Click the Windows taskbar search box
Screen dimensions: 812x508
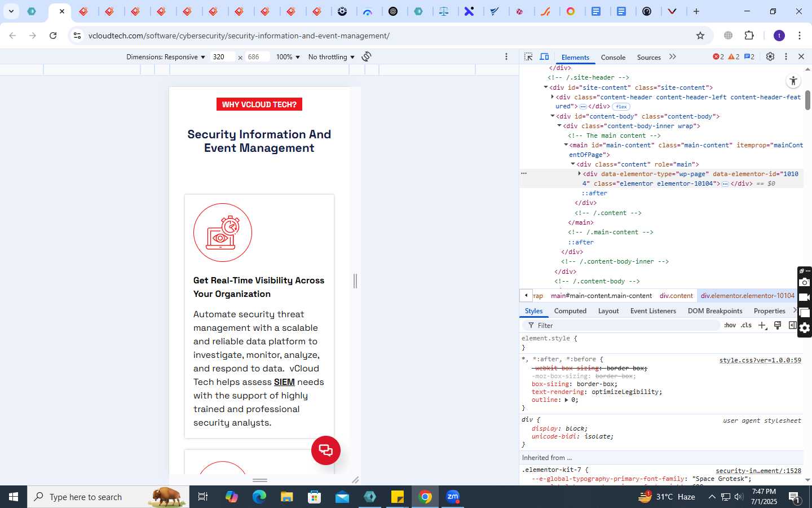(x=108, y=497)
